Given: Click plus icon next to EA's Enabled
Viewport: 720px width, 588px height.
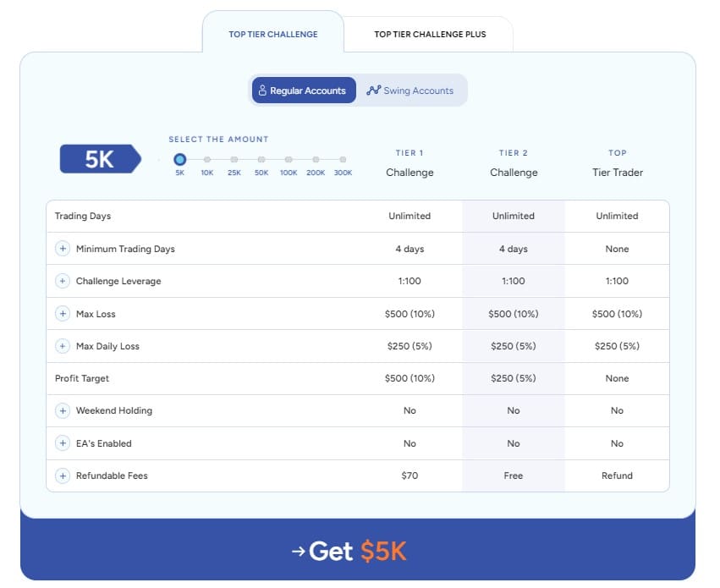Looking at the screenshot, I should [x=63, y=443].
